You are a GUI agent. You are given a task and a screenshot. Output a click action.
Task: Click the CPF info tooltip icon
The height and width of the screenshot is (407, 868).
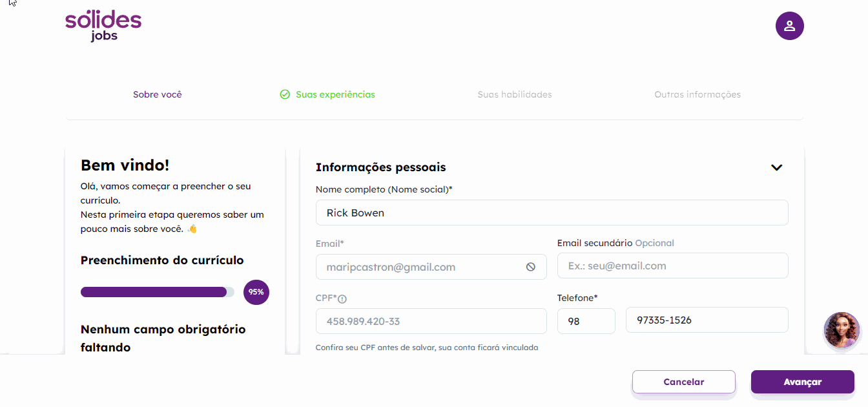(x=342, y=298)
